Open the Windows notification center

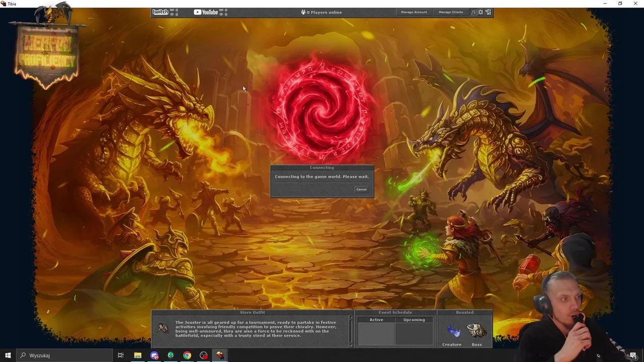tap(633, 355)
